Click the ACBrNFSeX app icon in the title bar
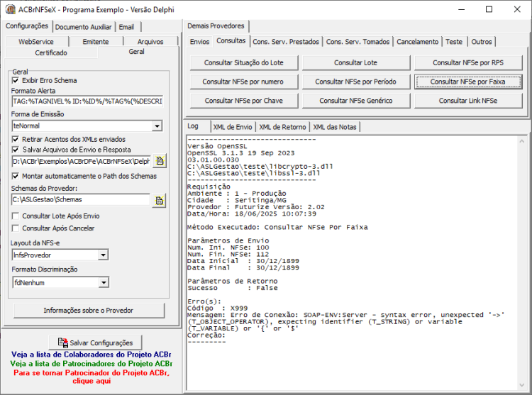This screenshot has width=532, height=395. point(10,9)
